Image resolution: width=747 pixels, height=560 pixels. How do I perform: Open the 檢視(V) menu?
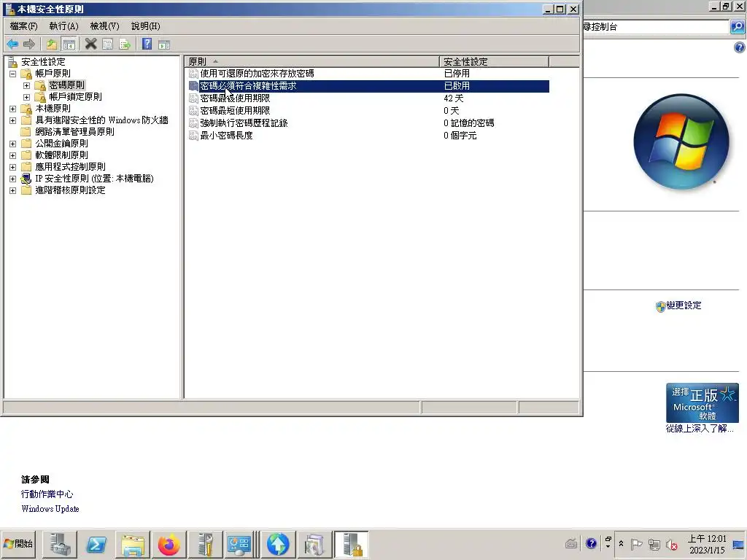105,26
